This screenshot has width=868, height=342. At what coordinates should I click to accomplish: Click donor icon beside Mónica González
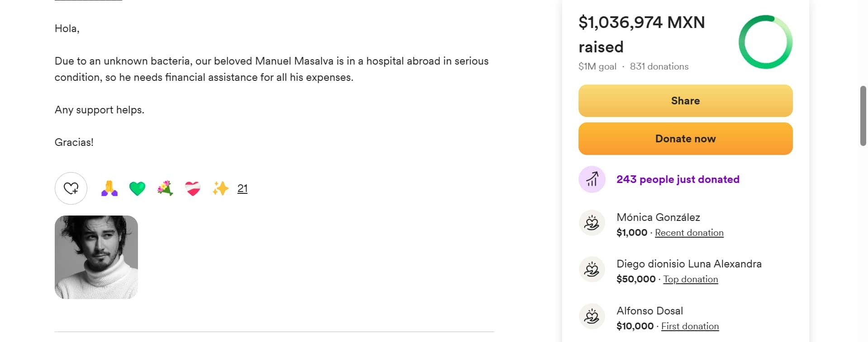click(592, 223)
